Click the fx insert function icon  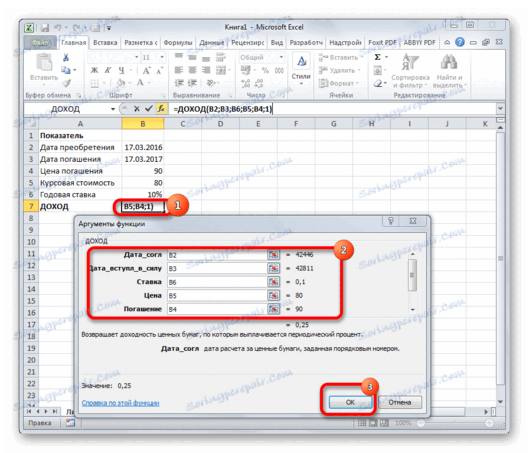point(162,109)
